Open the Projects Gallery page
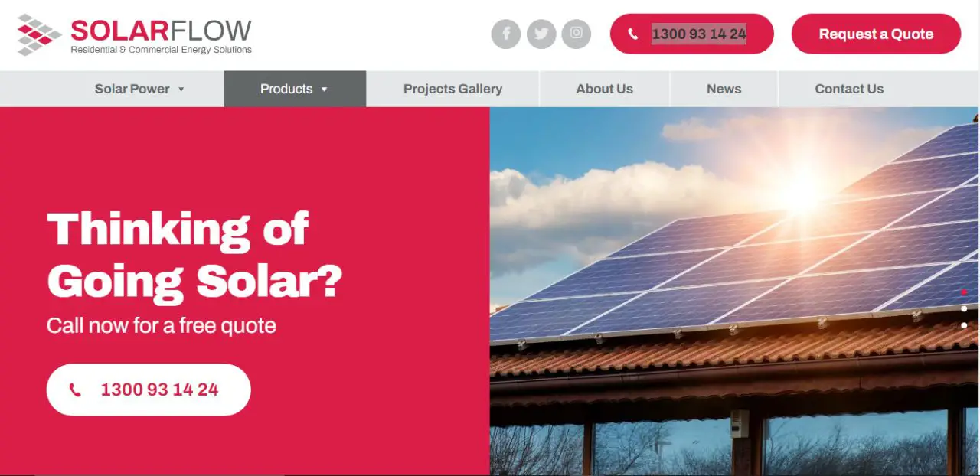This screenshot has width=980, height=476. click(452, 89)
